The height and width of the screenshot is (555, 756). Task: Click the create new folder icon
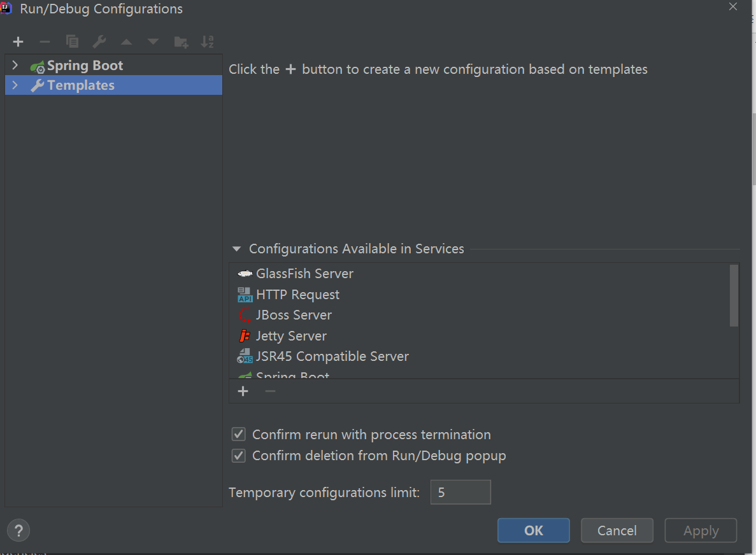tap(181, 43)
